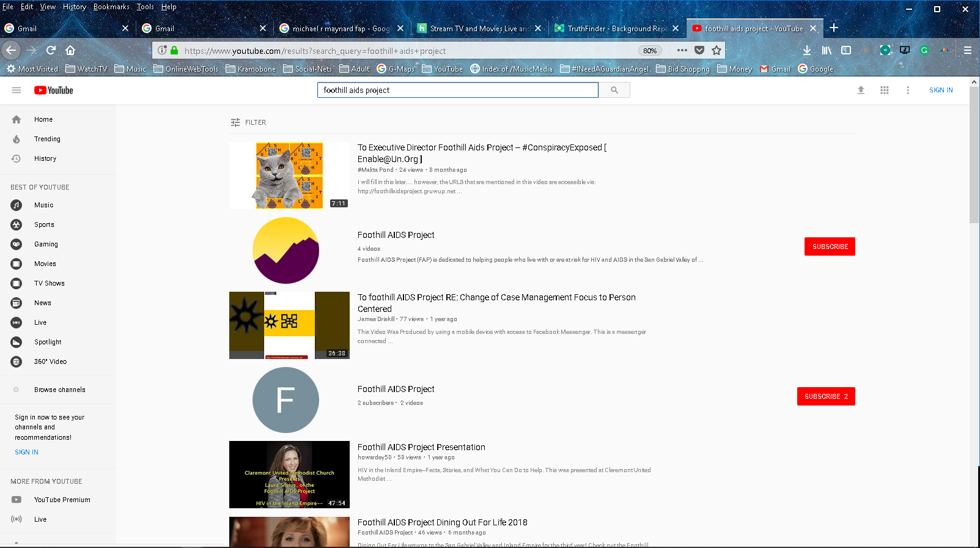The height and width of the screenshot is (548, 980).
Task: Open the G-Maps bookmark
Action: (x=396, y=69)
